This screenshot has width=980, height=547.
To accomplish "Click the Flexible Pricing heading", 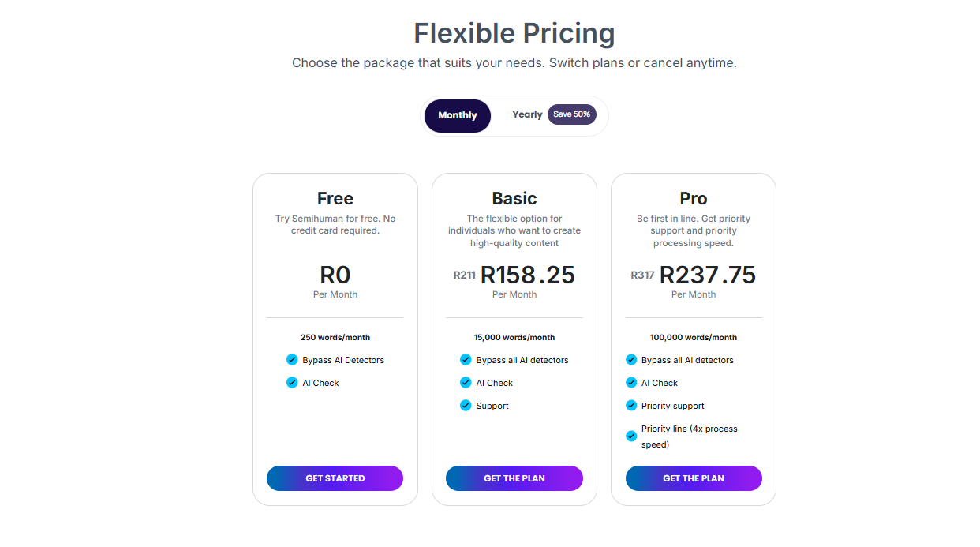I will coord(514,34).
